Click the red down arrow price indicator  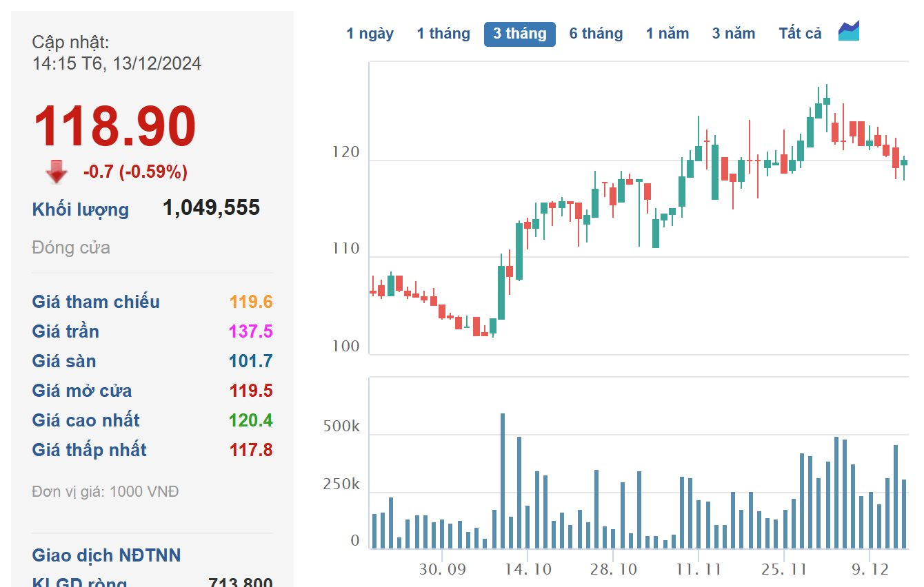coord(57,172)
